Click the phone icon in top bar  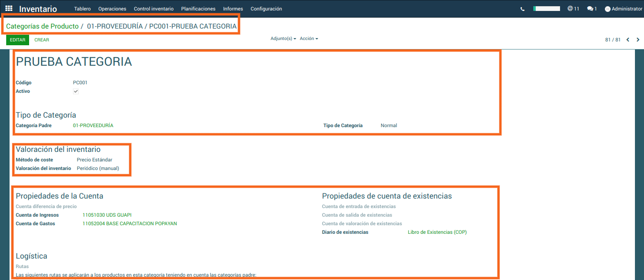[522, 9]
